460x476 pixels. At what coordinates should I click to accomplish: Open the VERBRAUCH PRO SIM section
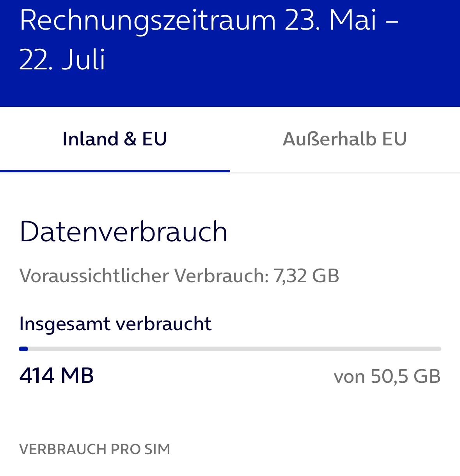tap(95, 449)
